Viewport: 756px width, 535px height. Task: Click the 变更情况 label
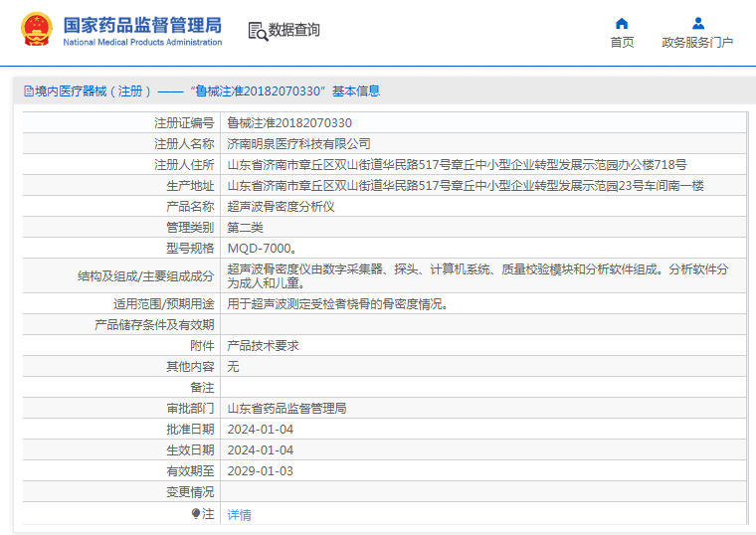190,492
